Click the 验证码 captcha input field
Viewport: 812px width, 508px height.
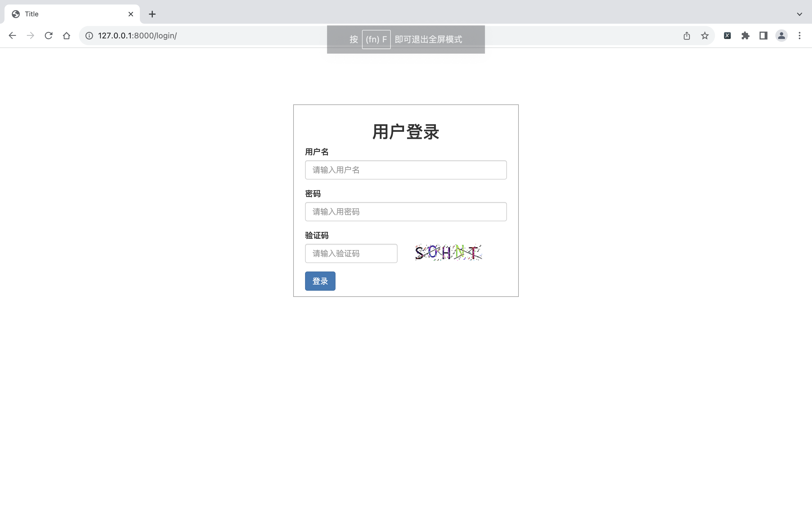(351, 253)
